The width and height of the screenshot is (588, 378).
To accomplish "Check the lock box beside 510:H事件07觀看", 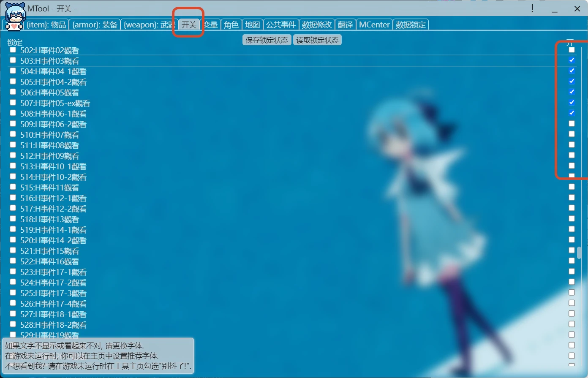I will point(13,134).
